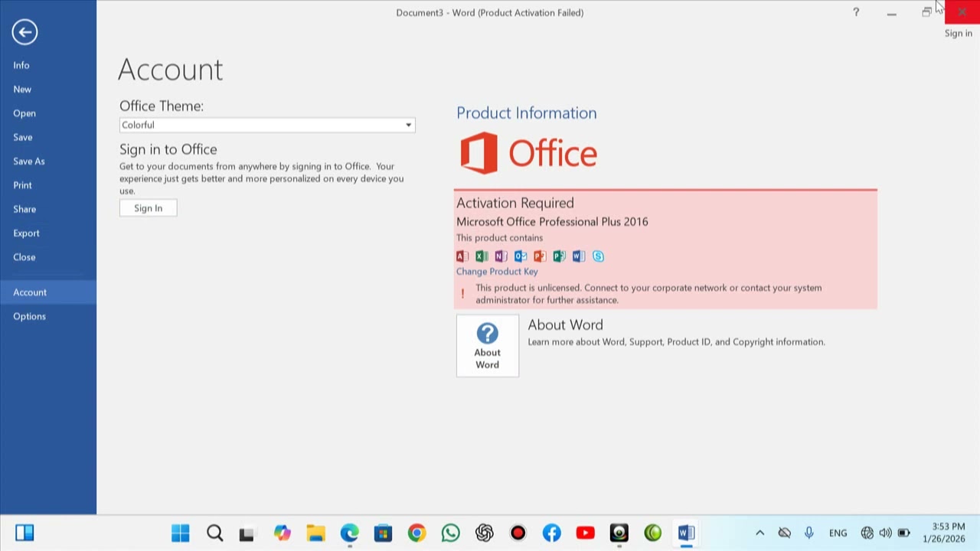This screenshot has height=551, width=980.
Task: Click the Skype icon under This product contains
Action: 598,256
